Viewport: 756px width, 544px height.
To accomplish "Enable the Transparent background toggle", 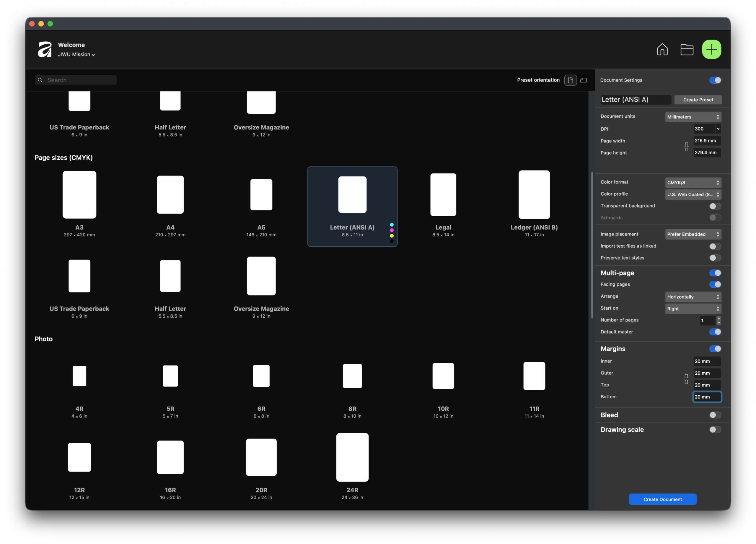I will click(x=715, y=206).
